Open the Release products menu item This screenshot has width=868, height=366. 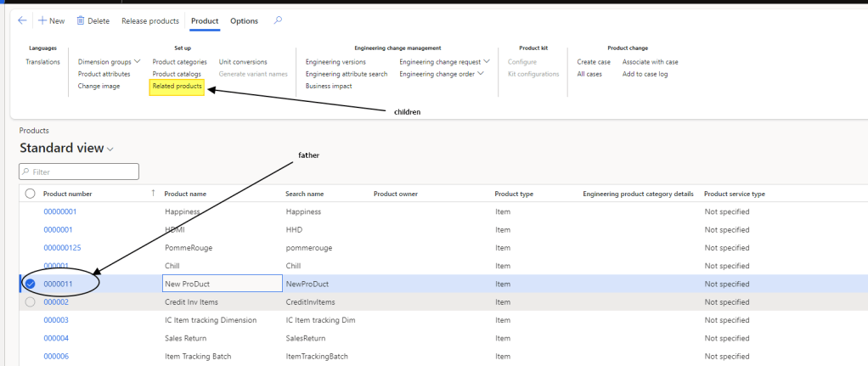click(149, 21)
